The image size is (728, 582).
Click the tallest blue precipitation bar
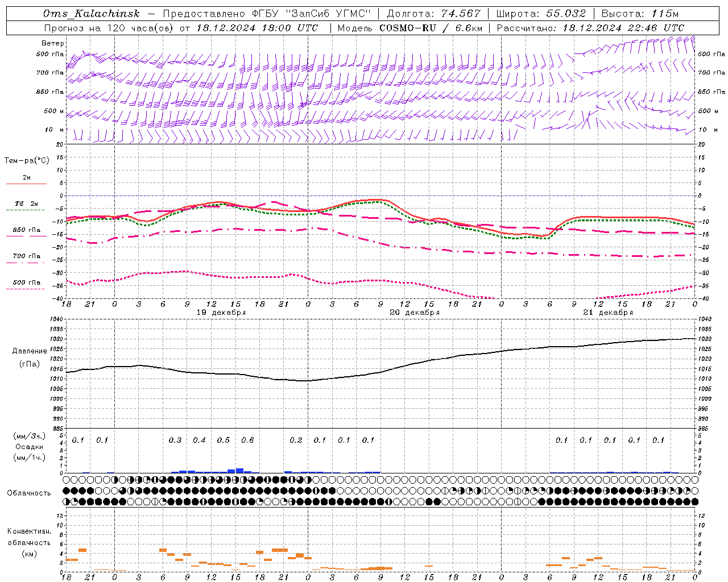point(239,471)
